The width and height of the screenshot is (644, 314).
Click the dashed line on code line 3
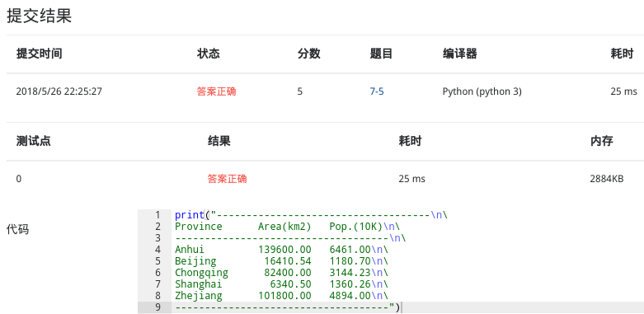coord(282,238)
